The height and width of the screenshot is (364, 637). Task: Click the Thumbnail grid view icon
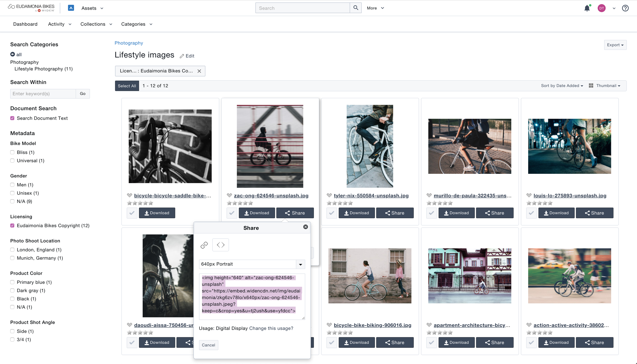pyautogui.click(x=591, y=86)
